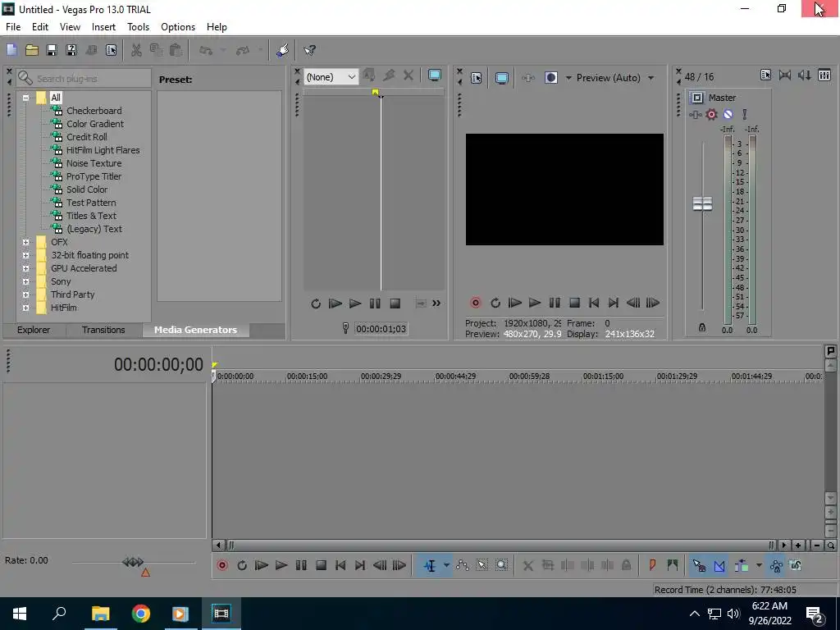Screen dimensions: 840x630
Task: Pause timeline playback in the bottom transport bar
Action: coord(301,565)
